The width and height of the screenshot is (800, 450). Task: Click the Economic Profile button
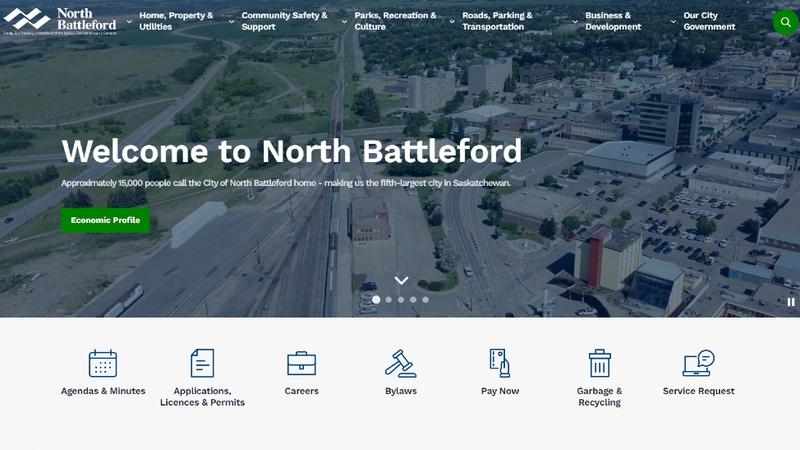coord(106,220)
